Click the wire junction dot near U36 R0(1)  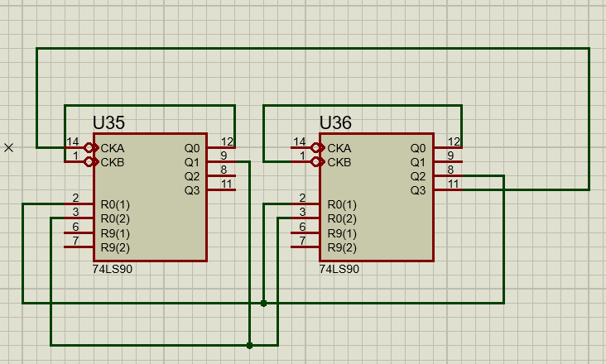coord(263,304)
